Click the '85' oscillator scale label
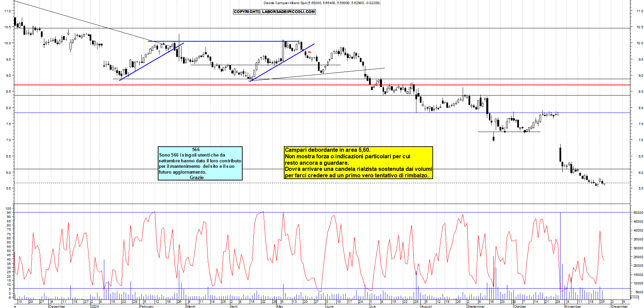This screenshot has height=308, width=644. pos(9,221)
